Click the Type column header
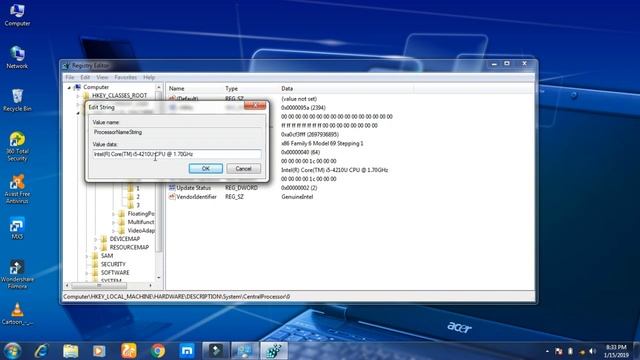Image resolution: width=640 pixels, height=360 pixels. click(251, 89)
